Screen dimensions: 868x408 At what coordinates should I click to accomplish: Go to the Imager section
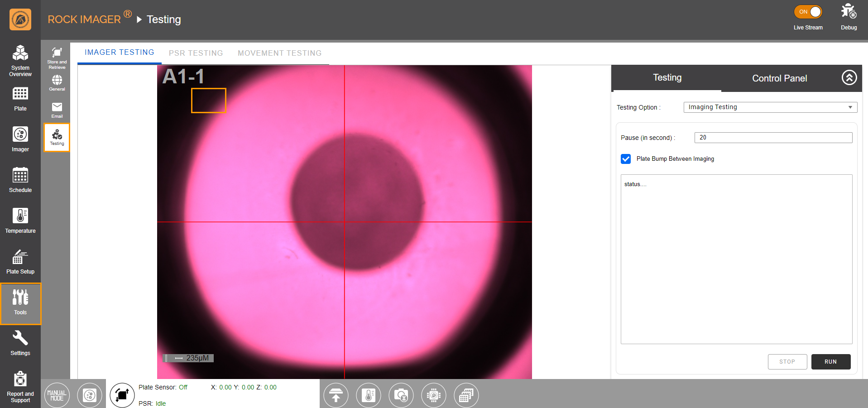20,139
